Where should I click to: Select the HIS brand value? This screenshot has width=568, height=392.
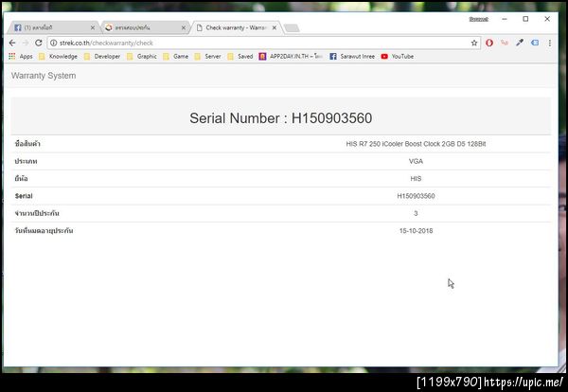(416, 179)
